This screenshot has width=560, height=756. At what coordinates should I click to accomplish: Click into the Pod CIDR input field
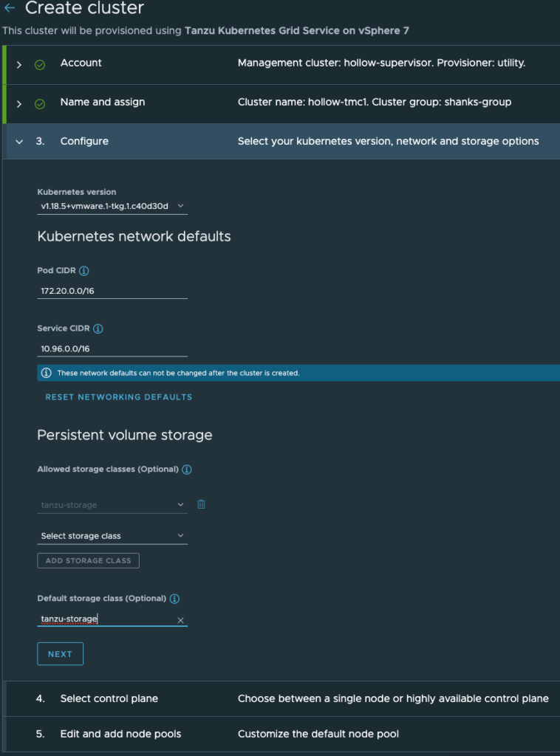point(112,291)
